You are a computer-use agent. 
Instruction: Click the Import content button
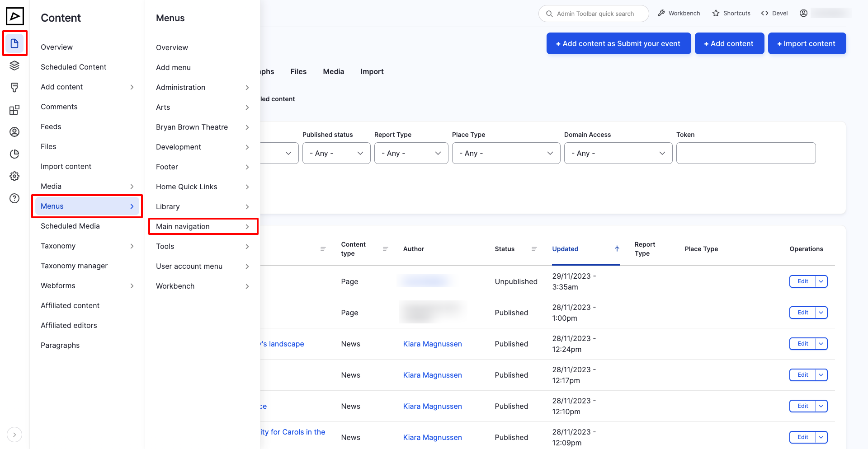click(x=807, y=43)
